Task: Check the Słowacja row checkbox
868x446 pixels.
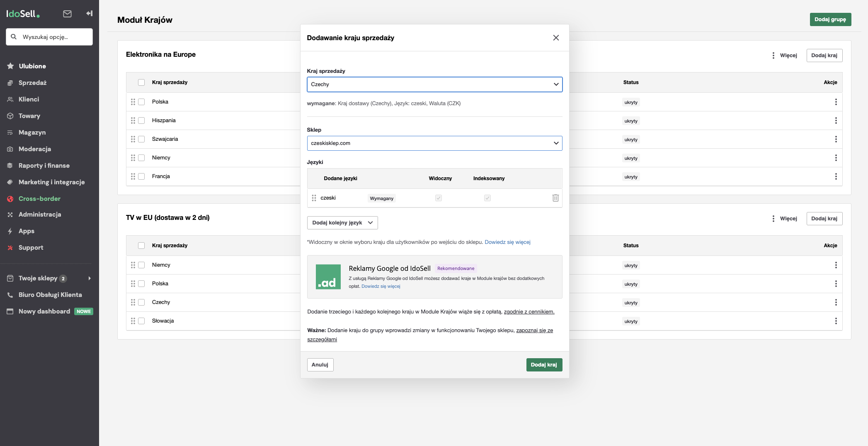Action: pos(141,321)
